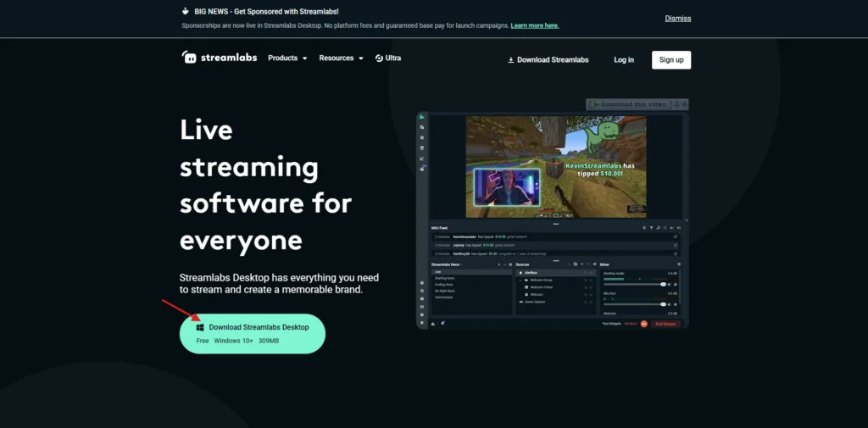Viewport: 868px width, 428px height.
Task: Click the round red REC button
Action: [644, 324]
